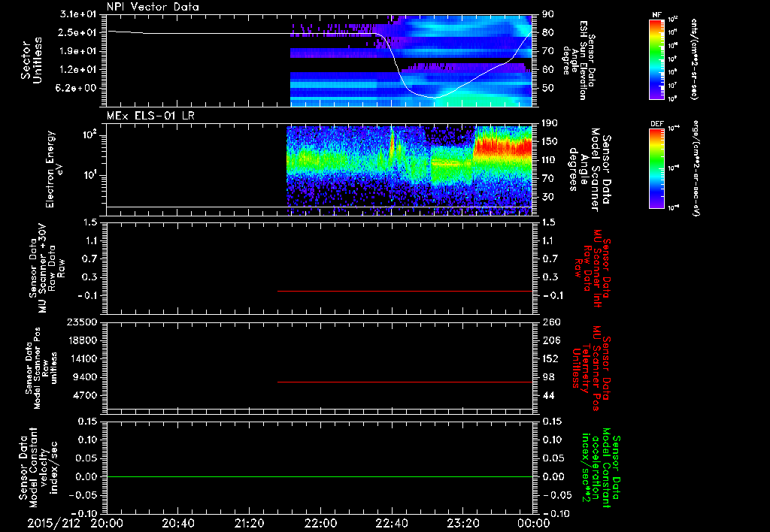Click the "Model Scanner Pos Raw unitless" label

click(x=41, y=368)
